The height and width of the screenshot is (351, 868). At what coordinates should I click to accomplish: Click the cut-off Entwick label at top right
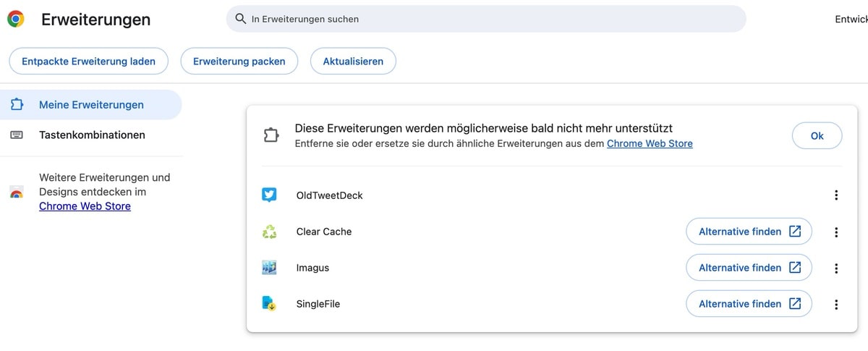(x=851, y=20)
